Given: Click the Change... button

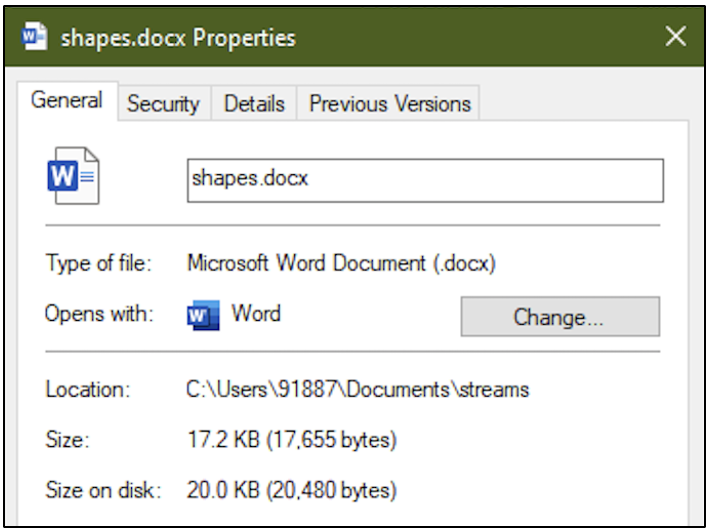Looking at the screenshot, I should tap(560, 317).
